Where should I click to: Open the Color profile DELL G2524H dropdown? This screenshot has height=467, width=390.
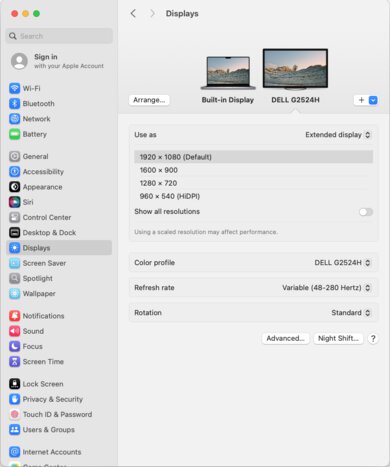coord(342,263)
